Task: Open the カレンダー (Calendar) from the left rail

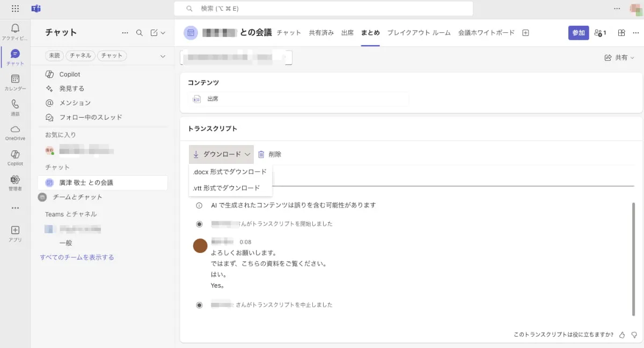Action: point(15,79)
